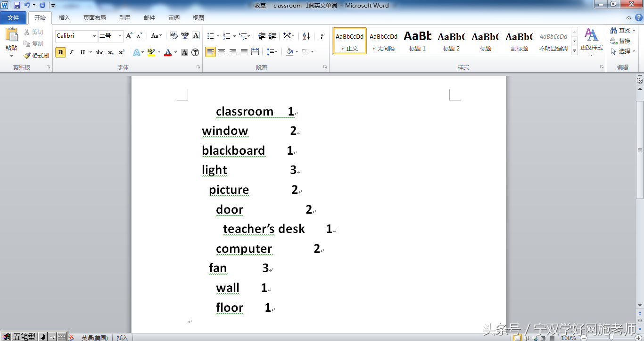Click the Enclose Characters icon

pyautogui.click(x=195, y=52)
